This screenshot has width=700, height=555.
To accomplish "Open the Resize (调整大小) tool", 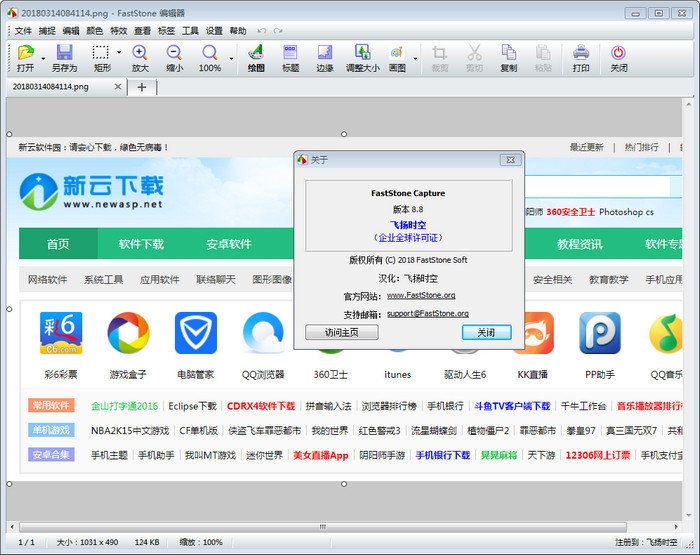I will [362, 52].
